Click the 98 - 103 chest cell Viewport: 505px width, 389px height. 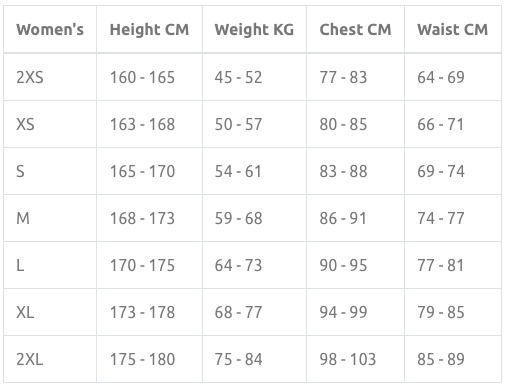pos(355,359)
